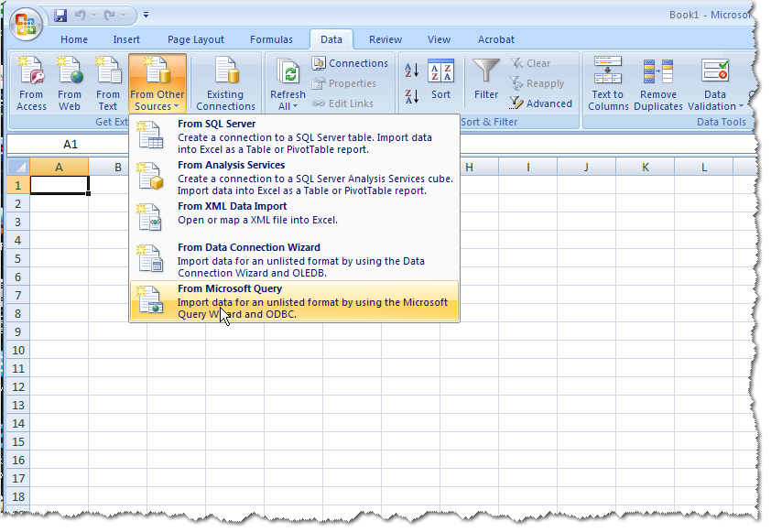The width and height of the screenshot is (771, 532).
Task: Open the Sort dialog
Action: pos(441,81)
